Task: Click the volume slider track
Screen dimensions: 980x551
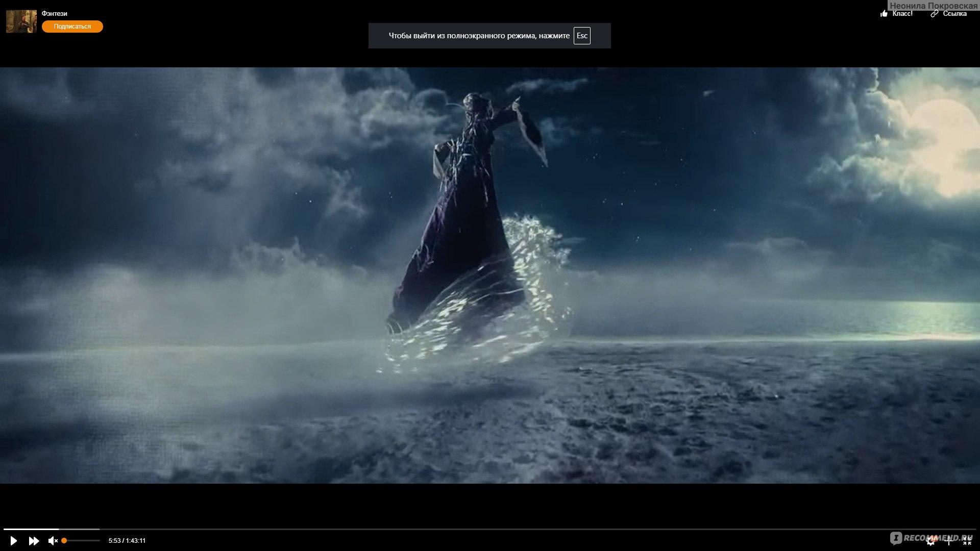Action: click(84, 541)
